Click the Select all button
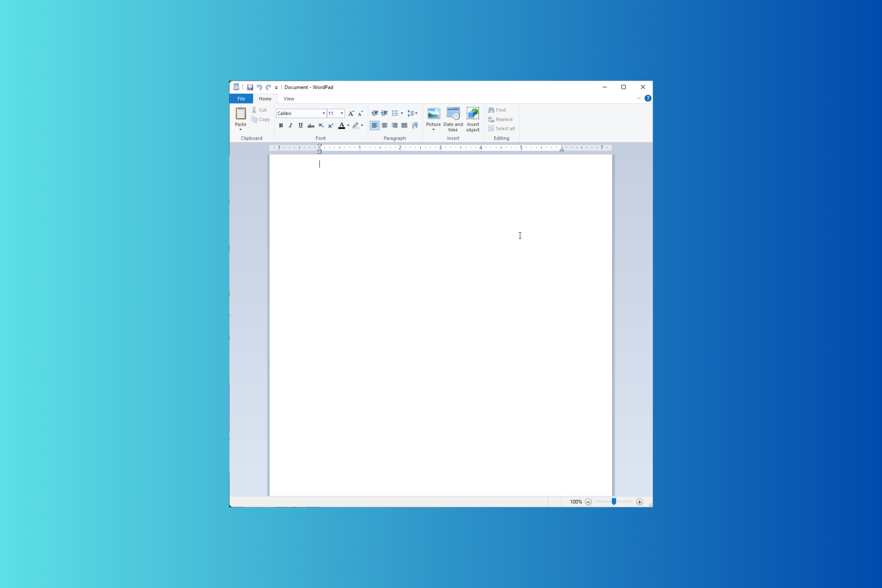Viewport: 882px width, 588px height. tap(501, 129)
